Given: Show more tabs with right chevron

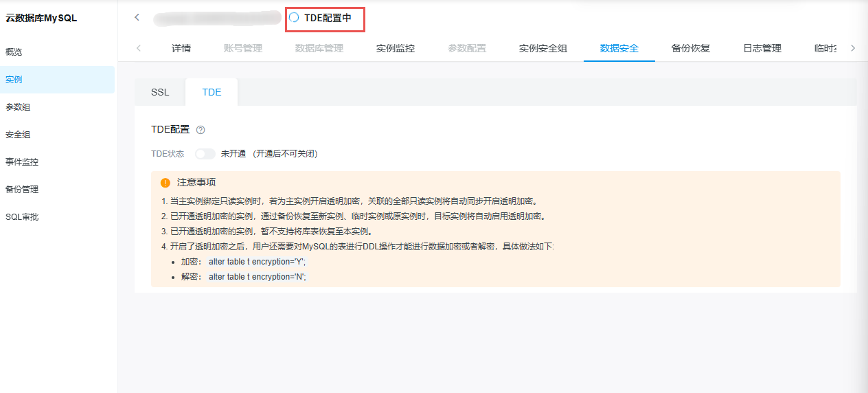Looking at the screenshot, I should pos(853,48).
